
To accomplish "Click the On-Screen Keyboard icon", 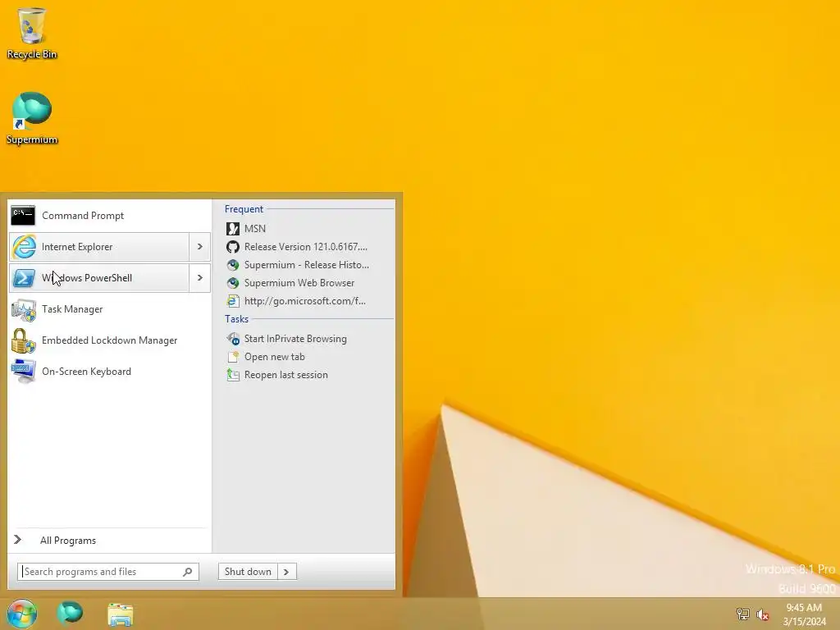I will [24, 372].
